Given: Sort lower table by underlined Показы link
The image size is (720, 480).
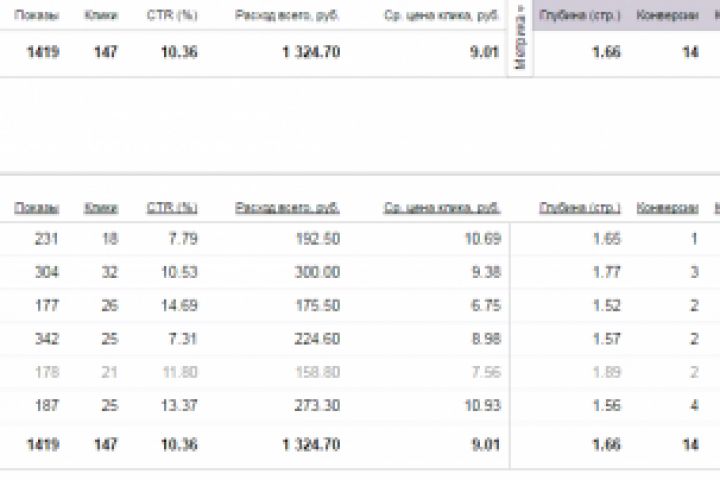Looking at the screenshot, I should pos(37,208).
